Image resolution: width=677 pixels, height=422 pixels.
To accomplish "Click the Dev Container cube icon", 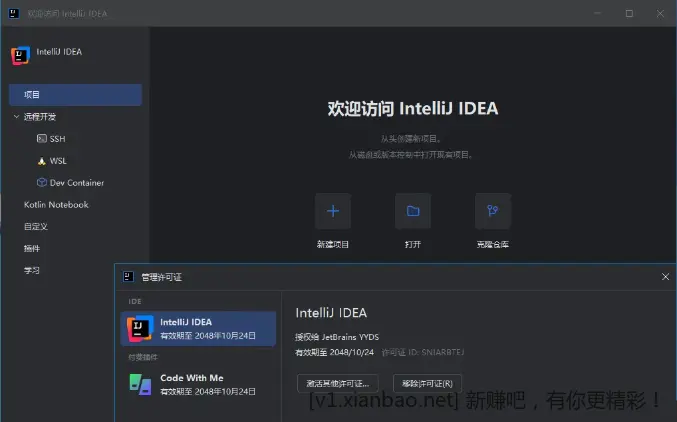I will coord(41,183).
